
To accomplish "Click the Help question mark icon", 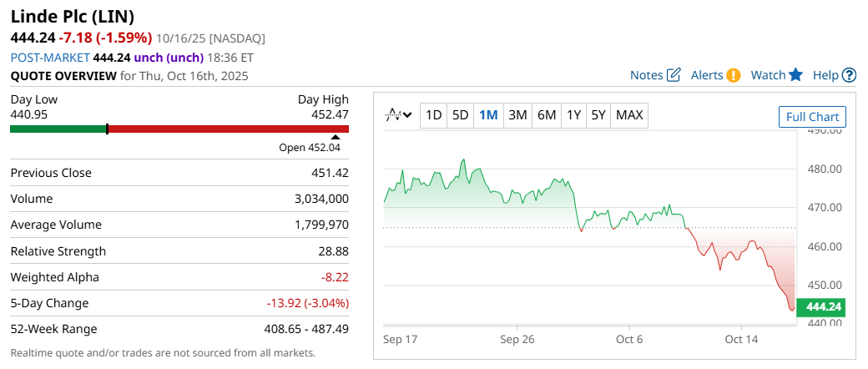I will pyautogui.click(x=849, y=75).
